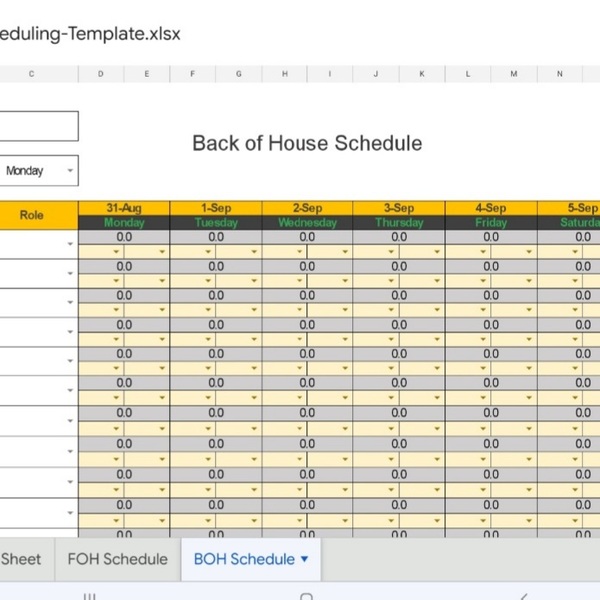Select the Tuesday day header cell

[x=216, y=223]
